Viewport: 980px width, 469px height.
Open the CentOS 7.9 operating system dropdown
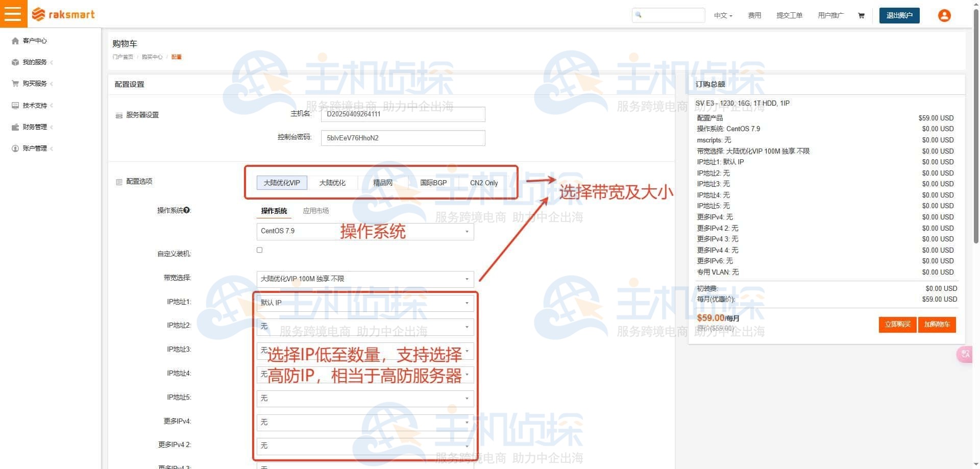tap(364, 231)
